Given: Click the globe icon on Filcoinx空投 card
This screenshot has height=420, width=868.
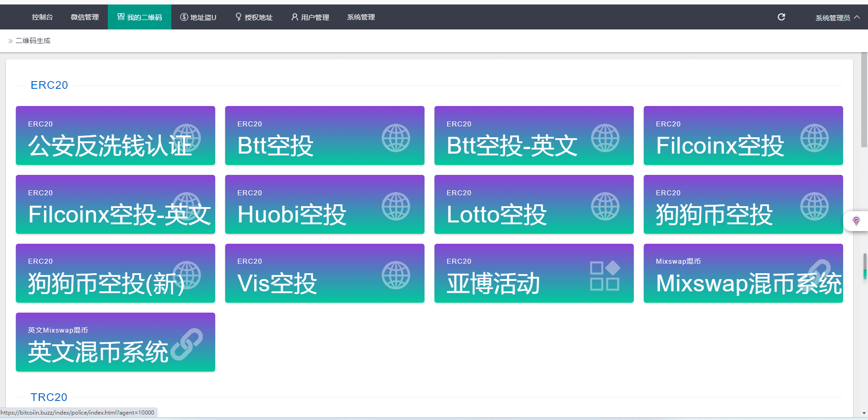Looking at the screenshot, I should (814, 138).
